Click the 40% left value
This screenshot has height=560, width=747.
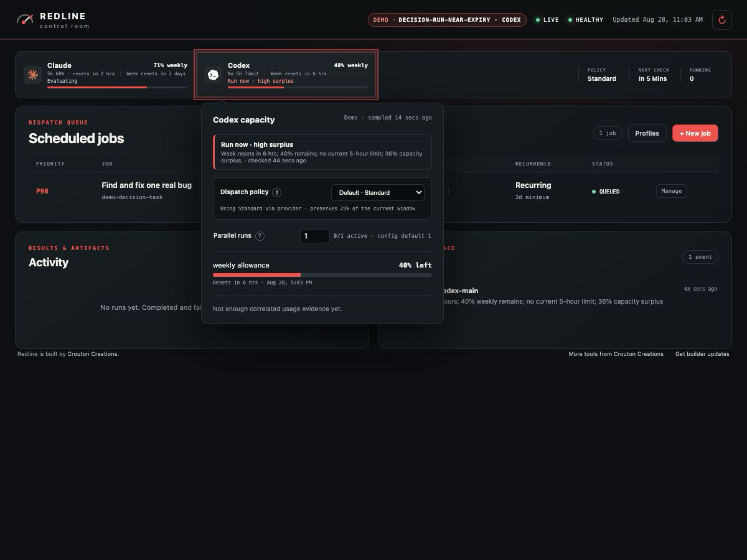coord(415,265)
